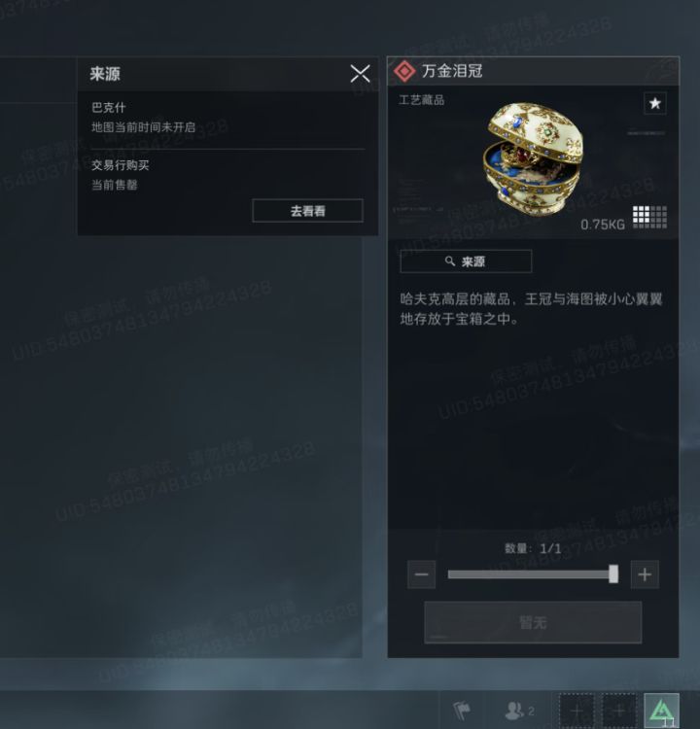Click the red diamond rarity icon
The image size is (700, 729).
404,71
